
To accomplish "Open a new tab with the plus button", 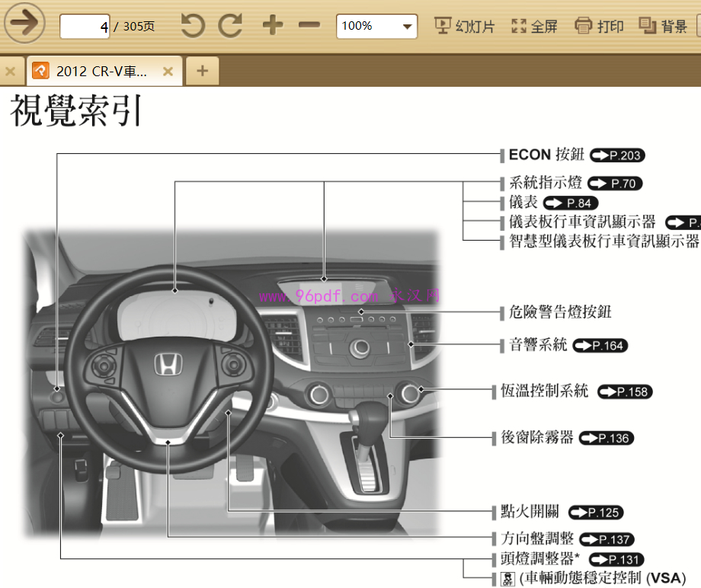I will click(201, 70).
